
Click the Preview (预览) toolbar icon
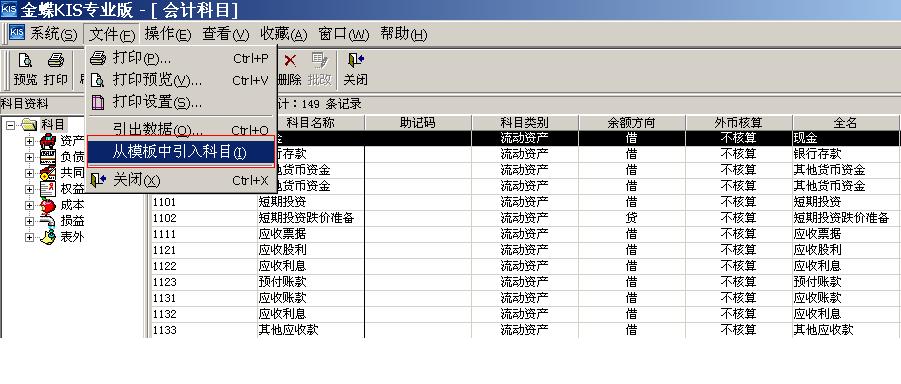click(x=25, y=60)
